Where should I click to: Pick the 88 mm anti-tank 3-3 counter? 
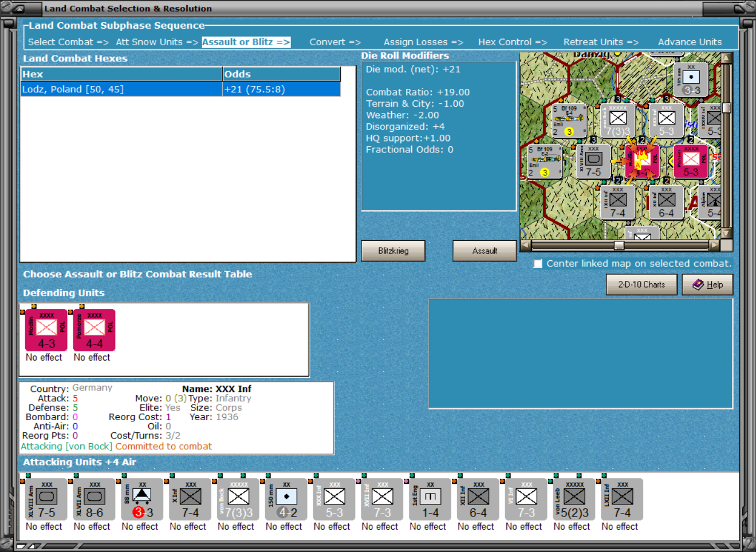[x=143, y=499]
